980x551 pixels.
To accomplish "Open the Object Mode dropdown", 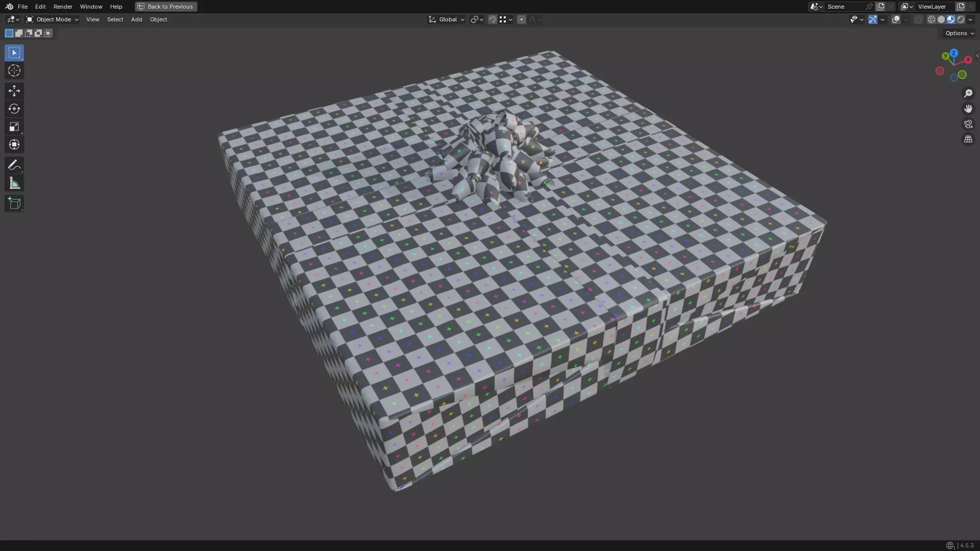I will (x=52, y=19).
